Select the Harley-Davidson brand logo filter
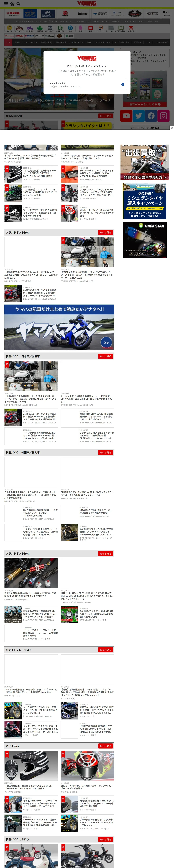This screenshot has height=868, width=174. (59, 36)
